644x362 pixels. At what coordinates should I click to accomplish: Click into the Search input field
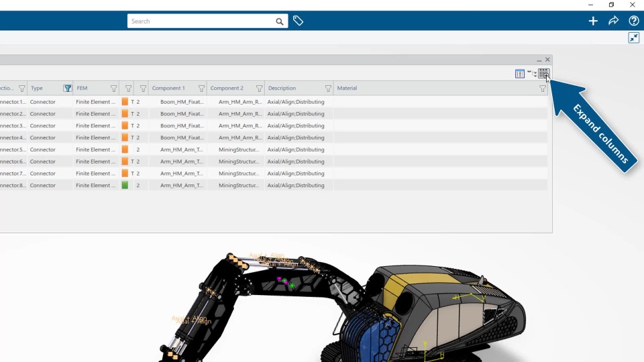pyautogui.click(x=201, y=21)
